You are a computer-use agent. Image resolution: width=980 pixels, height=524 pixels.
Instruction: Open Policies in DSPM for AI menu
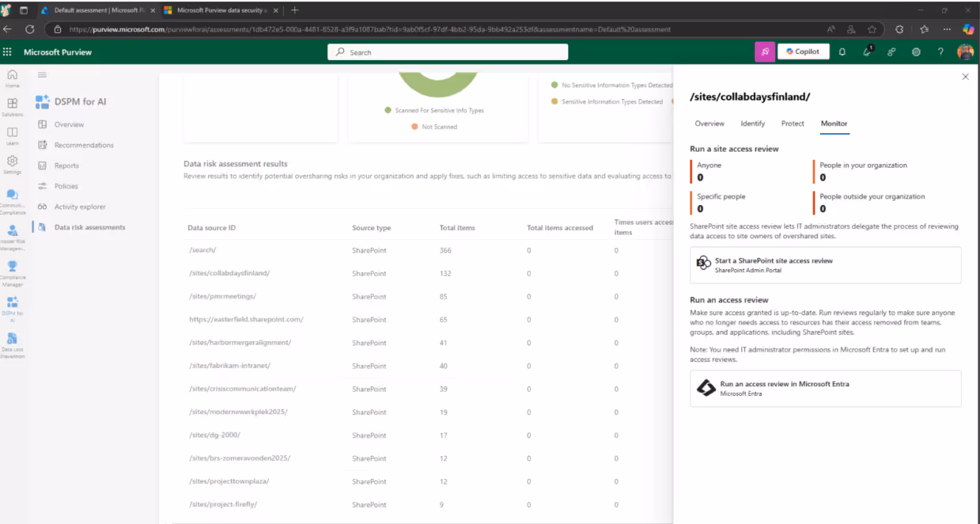tap(66, 186)
